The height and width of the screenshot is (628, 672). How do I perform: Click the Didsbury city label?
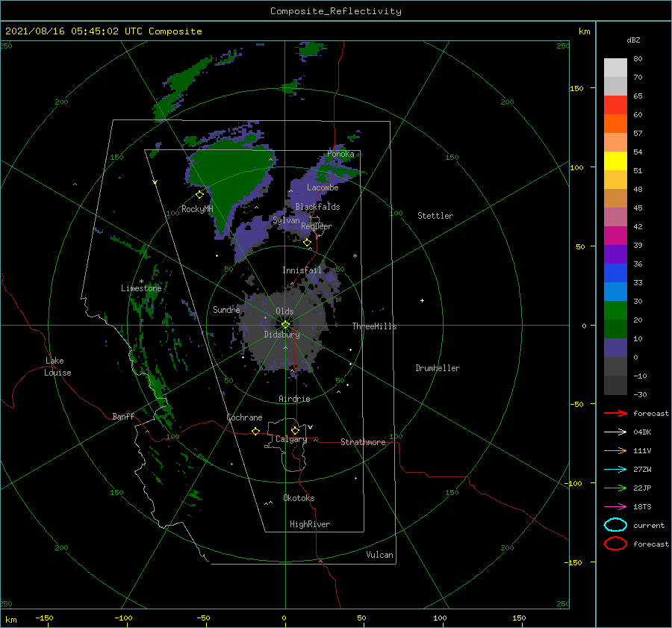coord(281,335)
